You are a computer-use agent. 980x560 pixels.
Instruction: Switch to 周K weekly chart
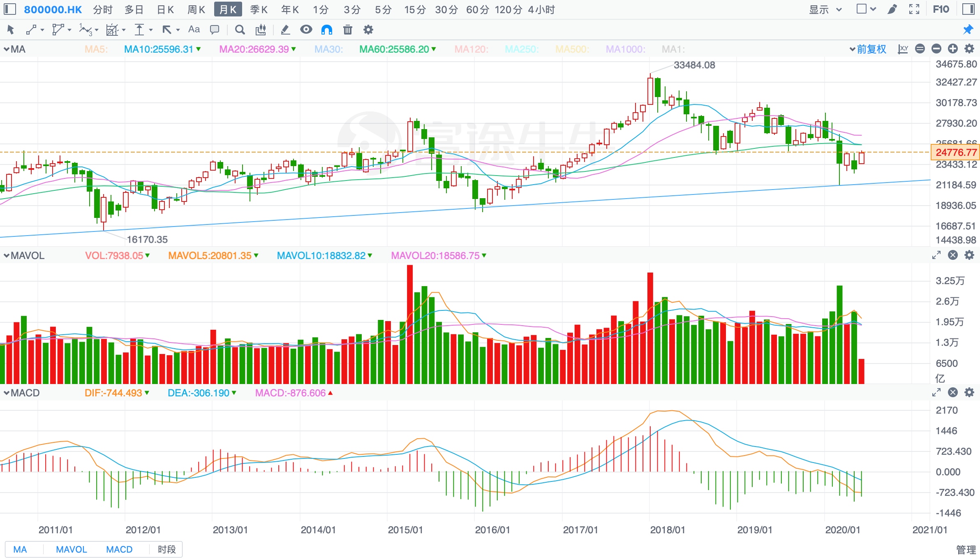click(x=196, y=9)
